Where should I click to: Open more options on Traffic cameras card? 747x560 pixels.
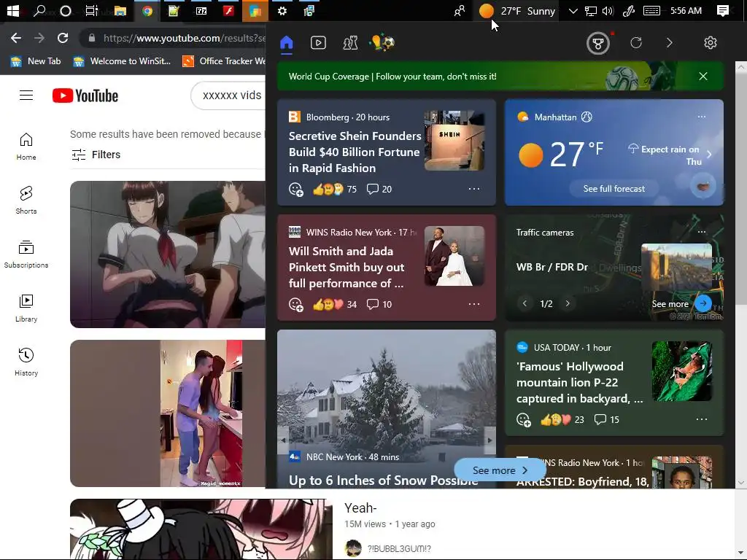click(701, 232)
